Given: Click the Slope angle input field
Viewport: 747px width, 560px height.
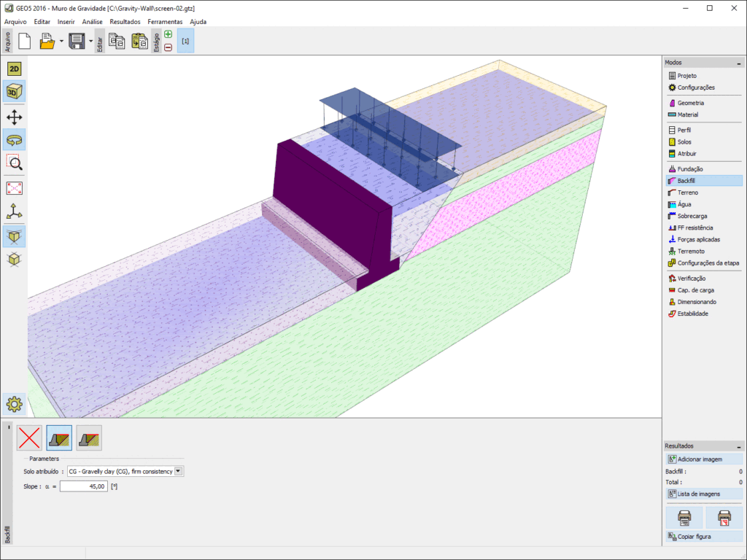Looking at the screenshot, I should (83, 486).
